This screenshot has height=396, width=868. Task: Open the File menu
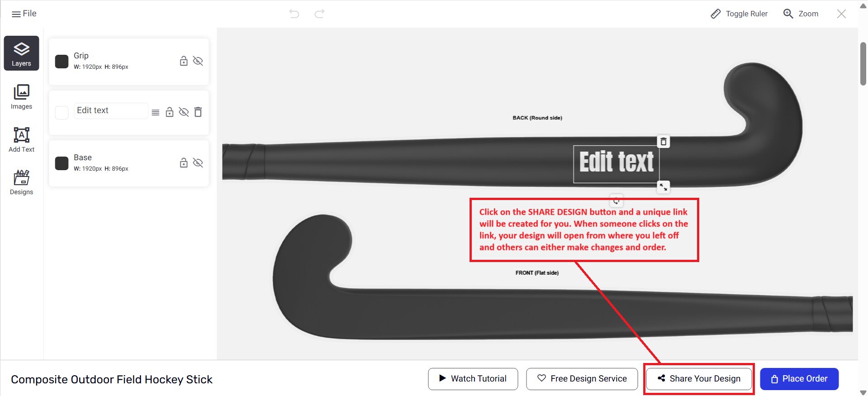24,14
